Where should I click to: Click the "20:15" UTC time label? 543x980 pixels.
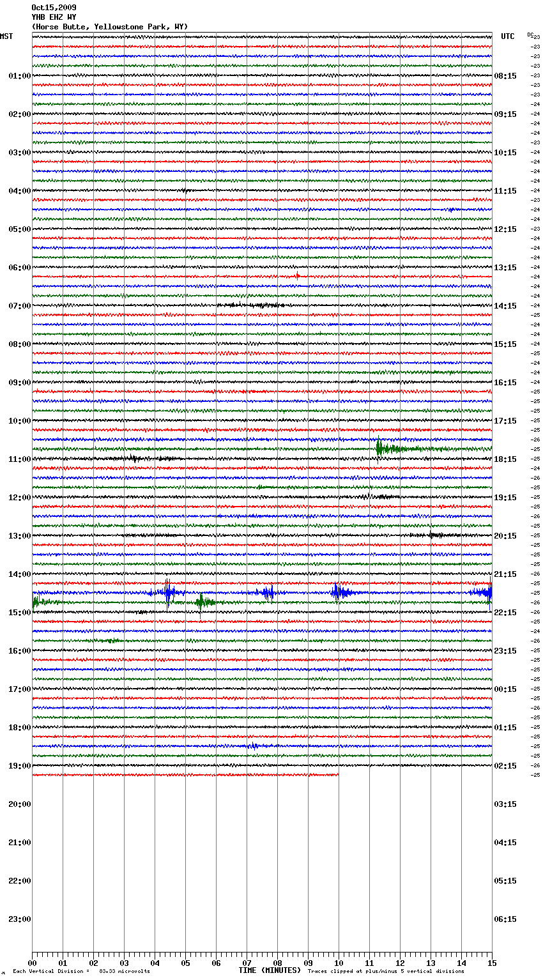(x=505, y=536)
